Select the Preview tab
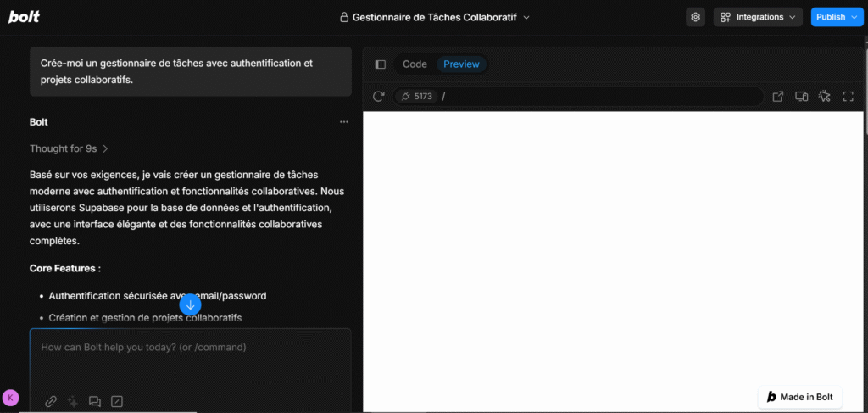 (x=461, y=64)
